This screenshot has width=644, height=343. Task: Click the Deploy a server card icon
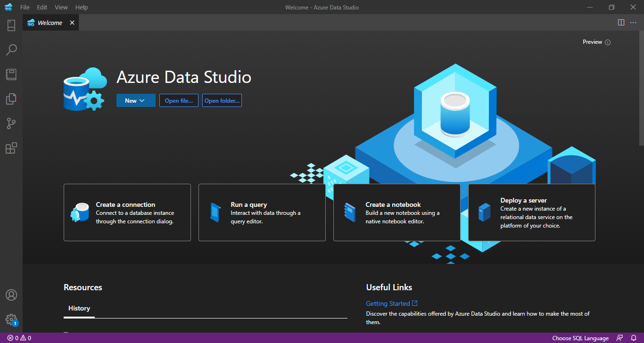coord(485,212)
